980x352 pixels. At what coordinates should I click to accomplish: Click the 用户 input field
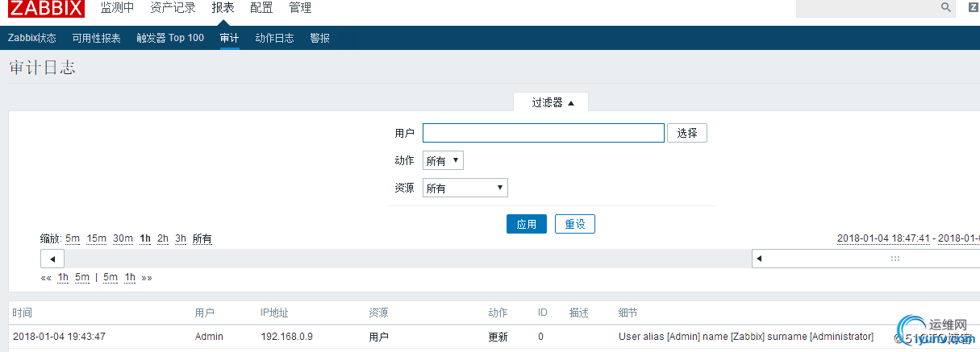click(543, 133)
